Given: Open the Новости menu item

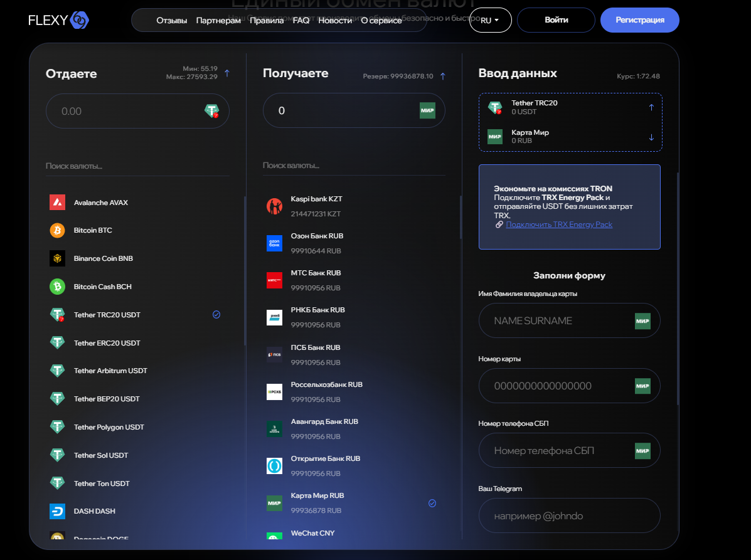Looking at the screenshot, I should click(335, 21).
